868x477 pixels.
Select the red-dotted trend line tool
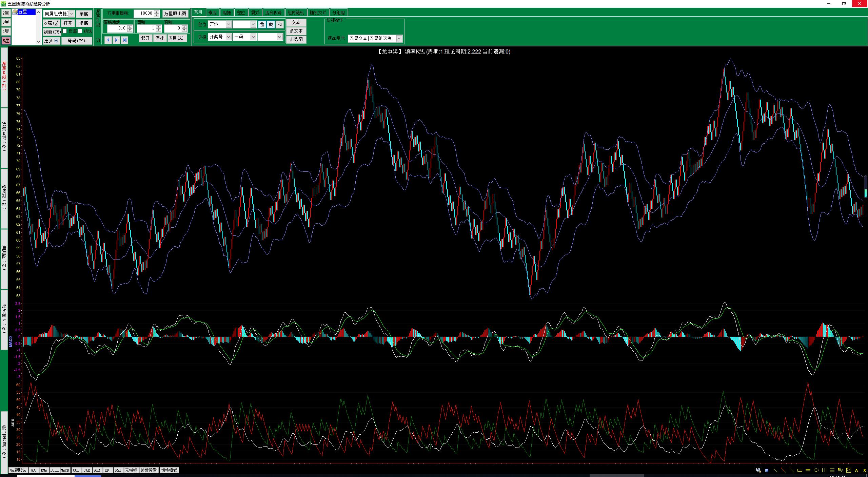(784, 470)
